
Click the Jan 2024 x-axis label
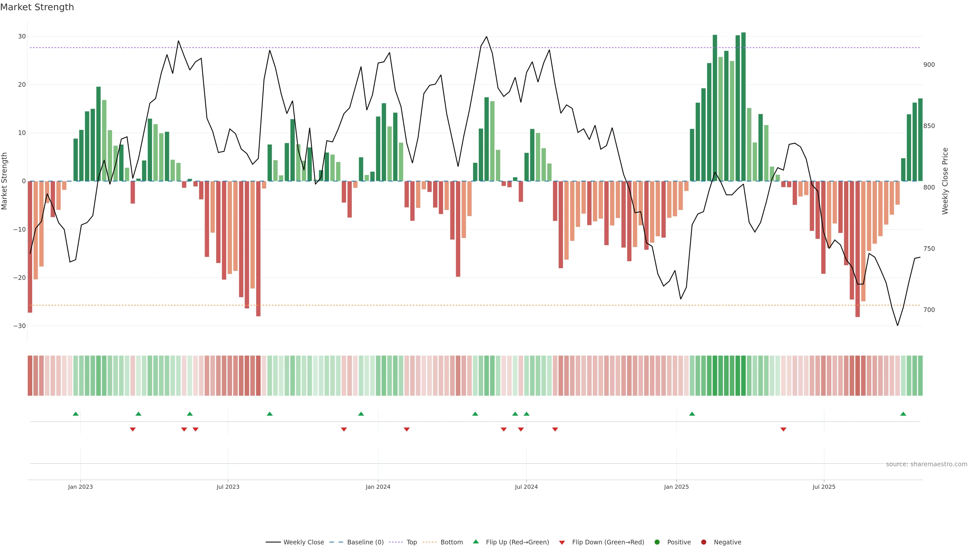pos(378,487)
